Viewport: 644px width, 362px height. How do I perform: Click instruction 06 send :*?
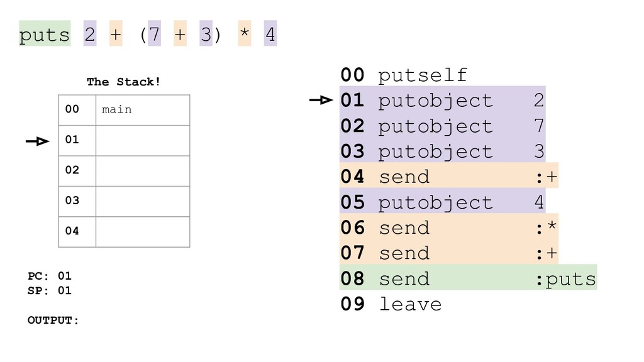pos(449,227)
